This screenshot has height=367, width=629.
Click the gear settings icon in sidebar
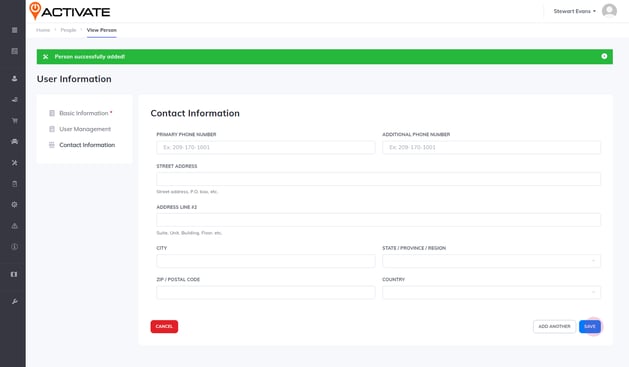coord(14,205)
